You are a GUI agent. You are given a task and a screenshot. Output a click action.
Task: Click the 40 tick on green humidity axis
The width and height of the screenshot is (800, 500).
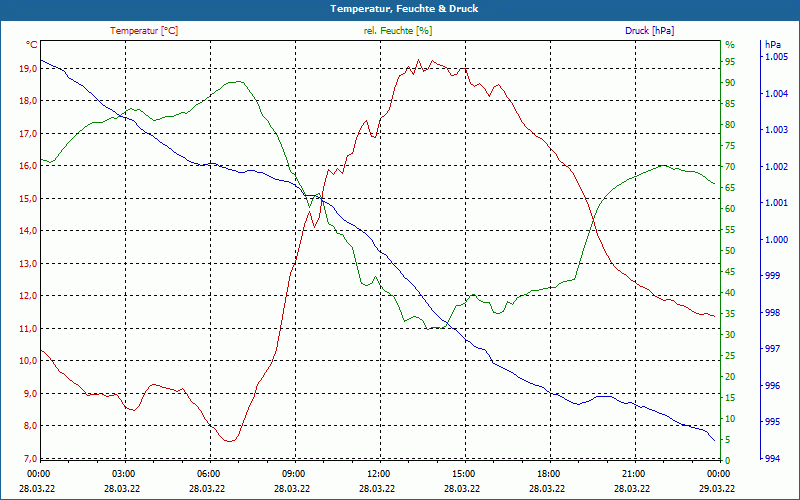click(730, 293)
